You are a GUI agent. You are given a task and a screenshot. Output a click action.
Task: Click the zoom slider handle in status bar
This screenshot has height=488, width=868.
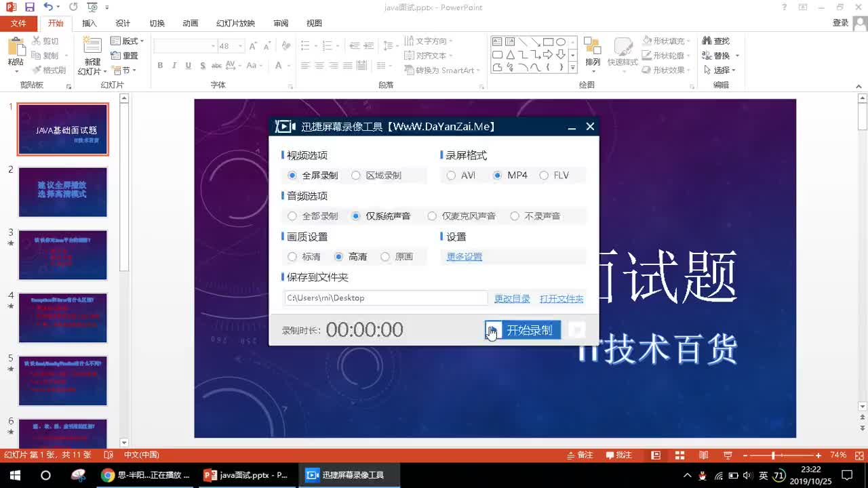pyautogui.click(x=773, y=455)
